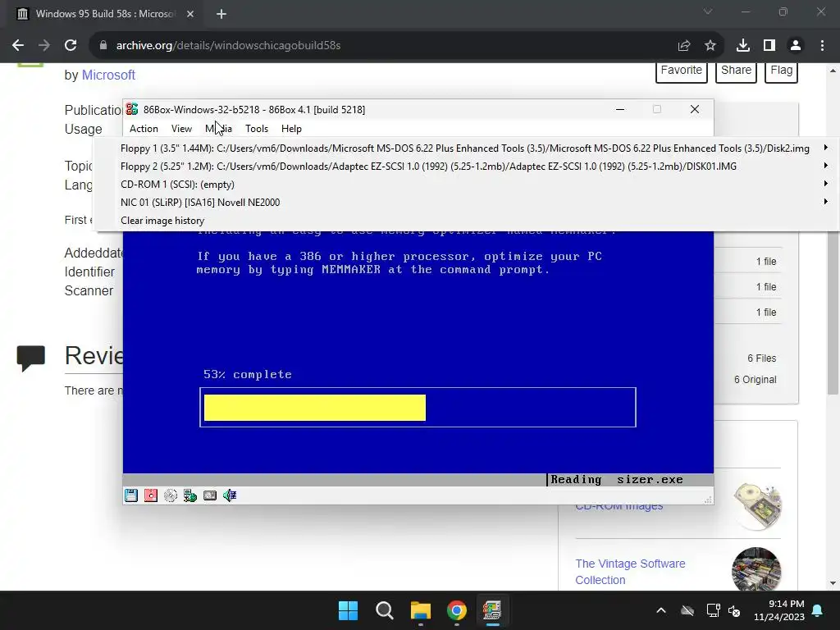The image size is (840, 630).
Task: Open the Media menu in 86Box
Action: (x=218, y=129)
